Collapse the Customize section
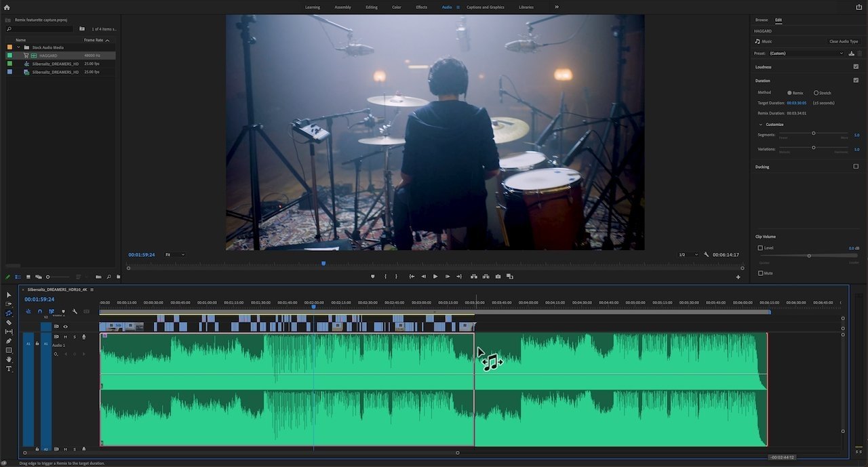The height and width of the screenshot is (467, 868). click(761, 125)
